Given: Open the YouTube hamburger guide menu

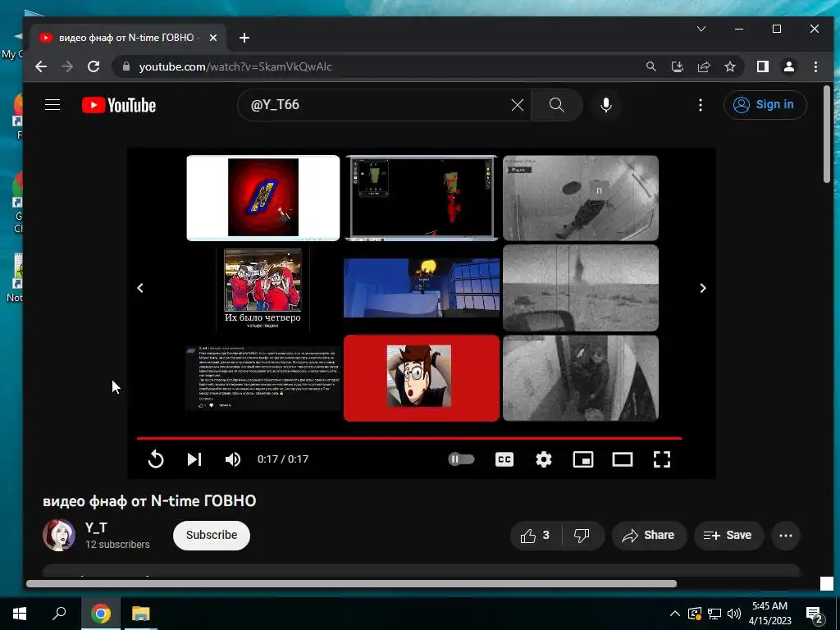Looking at the screenshot, I should click(x=52, y=105).
